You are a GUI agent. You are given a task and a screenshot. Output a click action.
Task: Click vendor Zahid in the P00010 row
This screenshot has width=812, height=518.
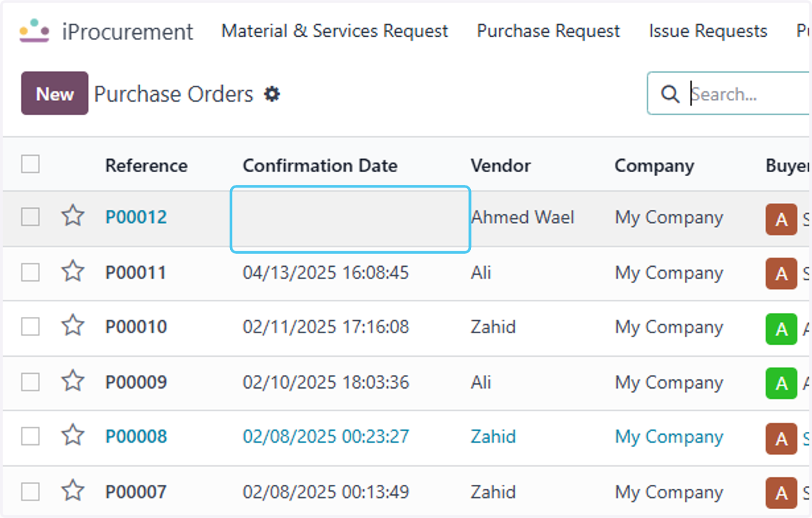[x=493, y=327]
